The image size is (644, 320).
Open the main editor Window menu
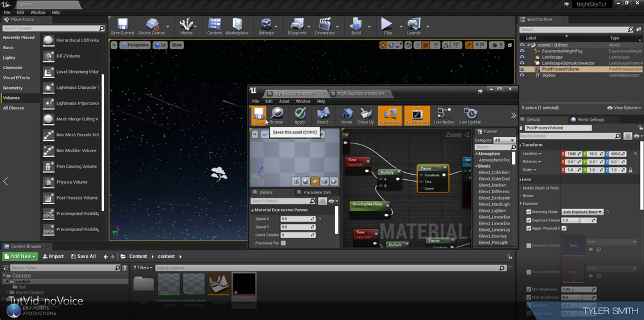click(38, 12)
